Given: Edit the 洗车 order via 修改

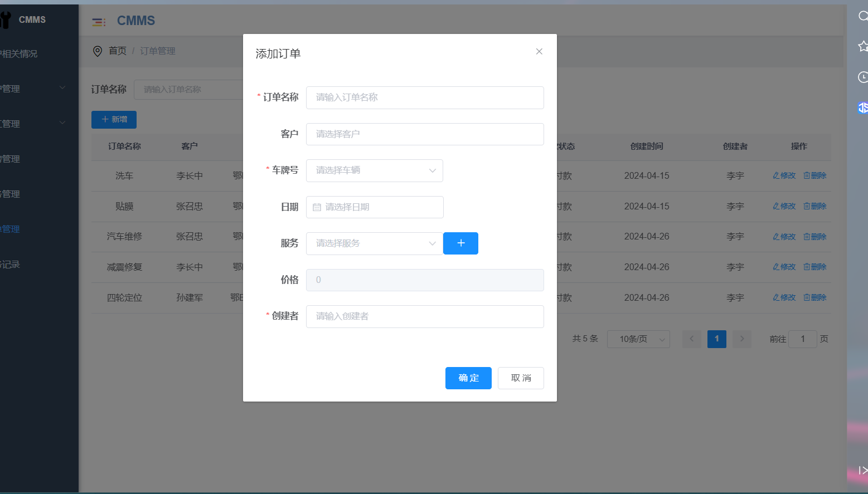Looking at the screenshot, I should pos(784,175).
